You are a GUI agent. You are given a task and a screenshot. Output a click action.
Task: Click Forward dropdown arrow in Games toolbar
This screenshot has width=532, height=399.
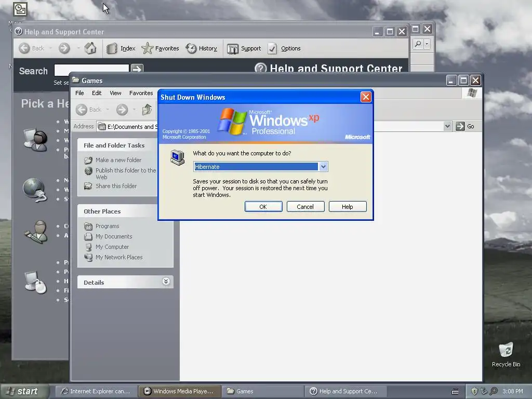coord(135,110)
